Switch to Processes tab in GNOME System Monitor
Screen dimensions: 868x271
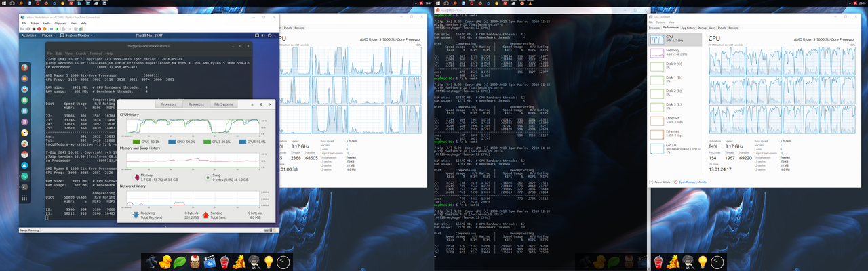[169, 104]
